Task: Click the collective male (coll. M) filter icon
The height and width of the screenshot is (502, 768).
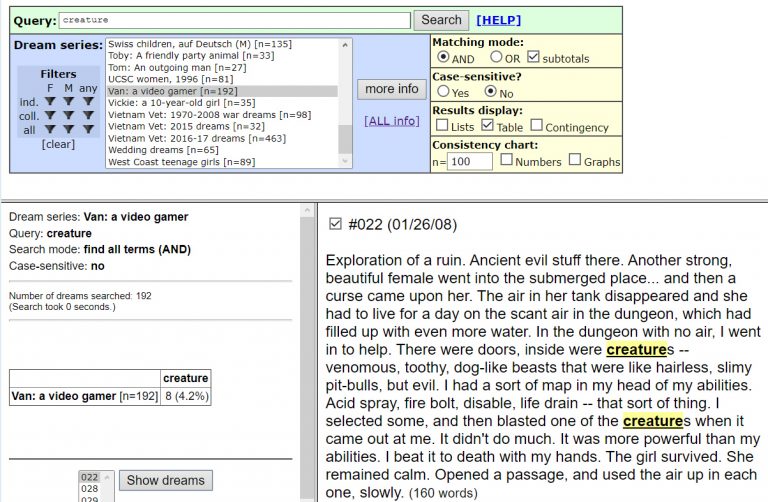Action: [x=66, y=115]
